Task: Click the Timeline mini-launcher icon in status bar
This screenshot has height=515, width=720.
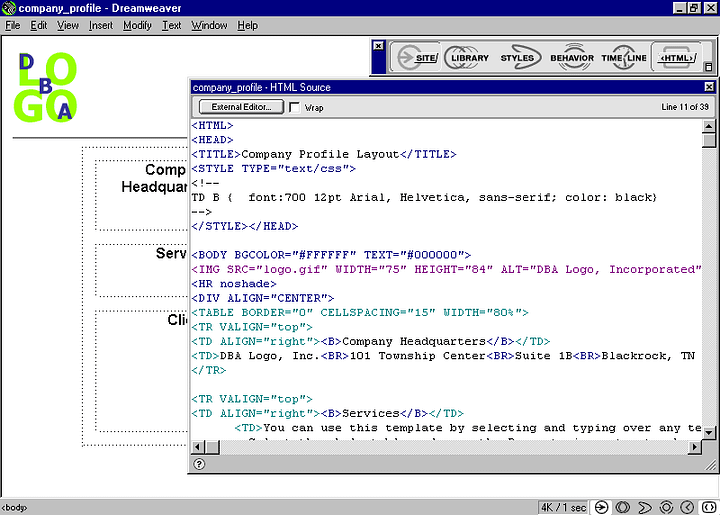Action: pos(687,507)
